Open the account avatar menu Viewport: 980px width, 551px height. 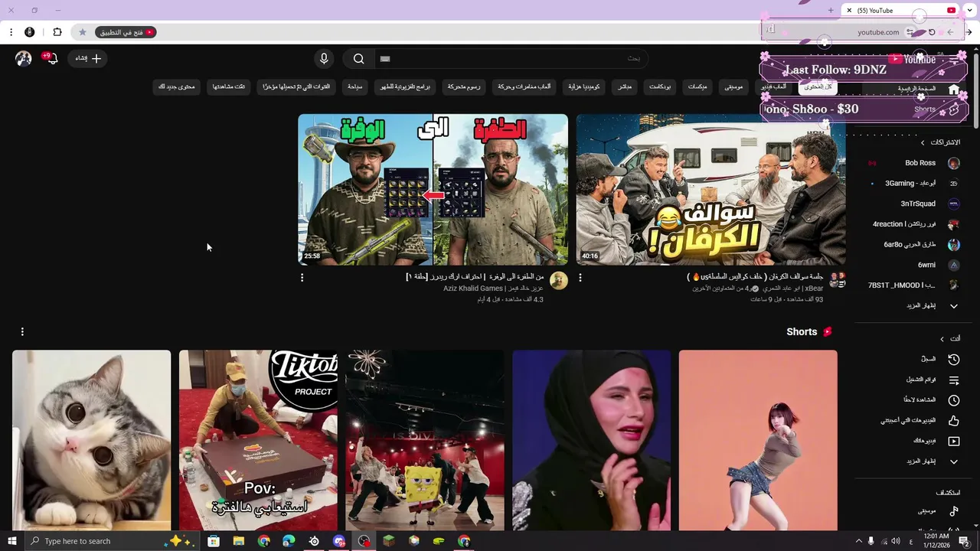pyautogui.click(x=24, y=58)
